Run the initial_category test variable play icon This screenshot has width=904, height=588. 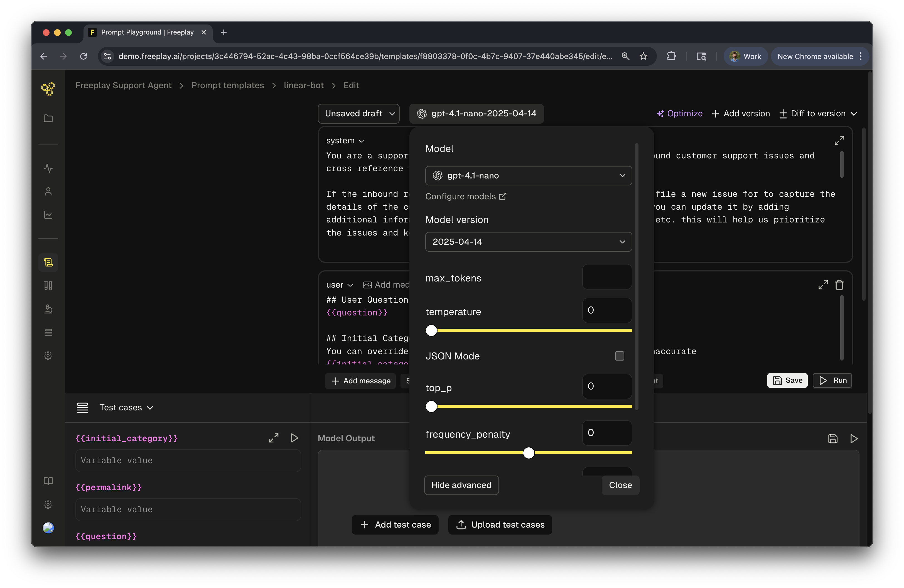pos(294,438)
